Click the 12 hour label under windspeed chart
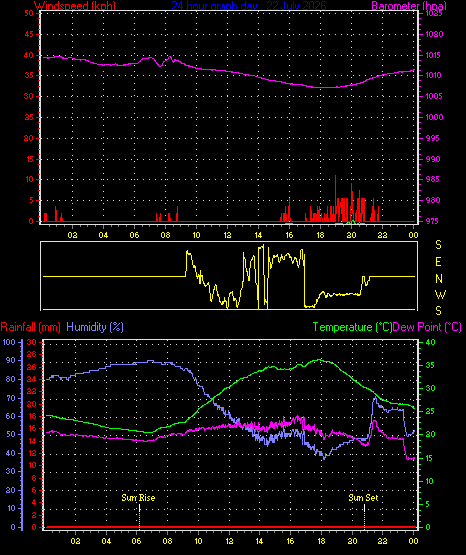This screenshot has width=466, height=555. click(227, 235)
